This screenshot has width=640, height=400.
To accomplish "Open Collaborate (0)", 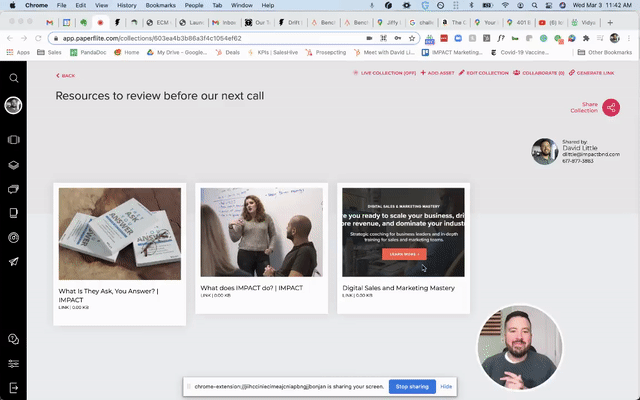I will coord(539,73).
